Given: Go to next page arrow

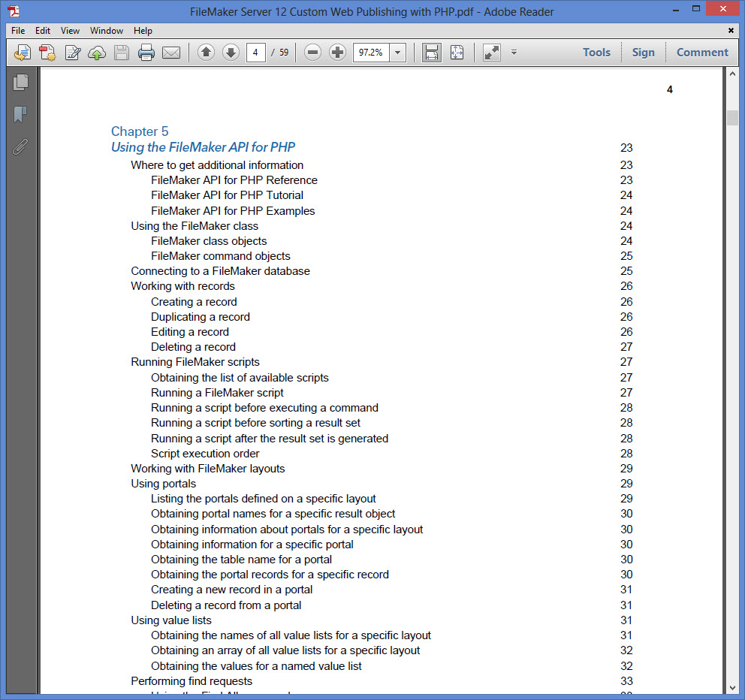Looking at the screenshot, I should coord(231,53).
